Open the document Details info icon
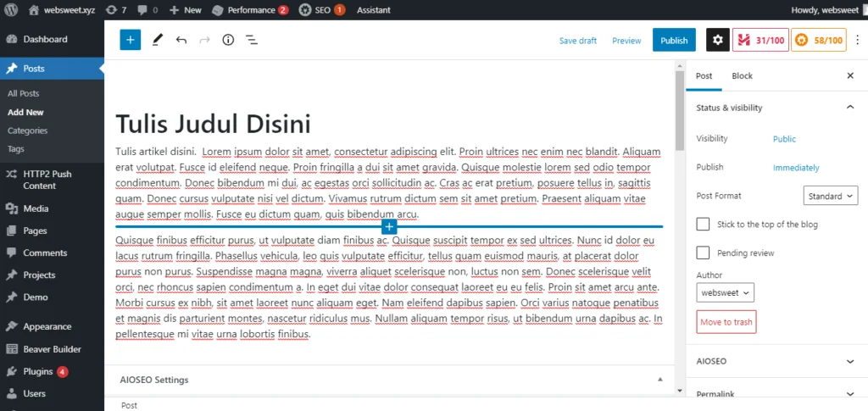The width and height of the screenshot is (868, 411). point(228,40)
